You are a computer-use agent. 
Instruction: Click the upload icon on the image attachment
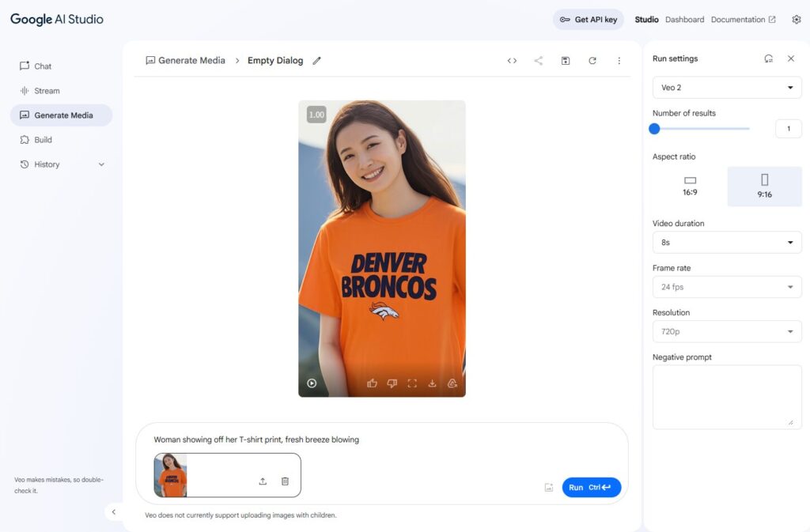click(263, 481)
